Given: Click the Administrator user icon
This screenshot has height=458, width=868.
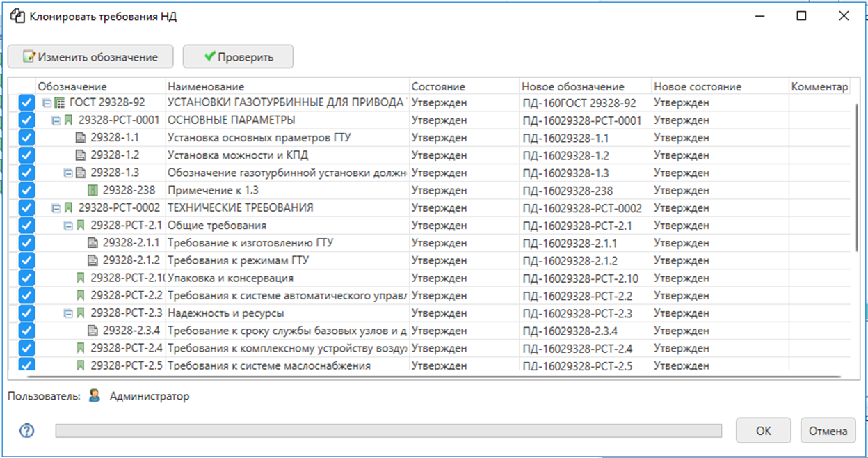Looking at the screenshot, I should click(x=95, y=396).
